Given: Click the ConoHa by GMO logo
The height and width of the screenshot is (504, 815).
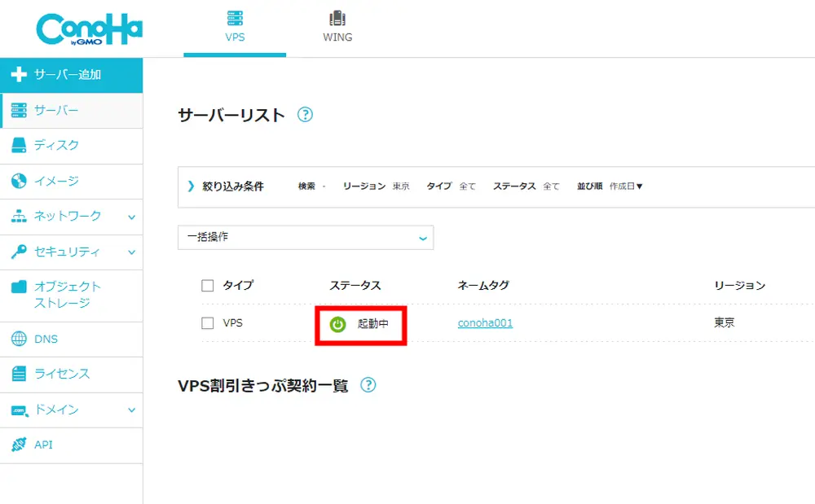Looking at the screenshot, I should pos(88,27).
